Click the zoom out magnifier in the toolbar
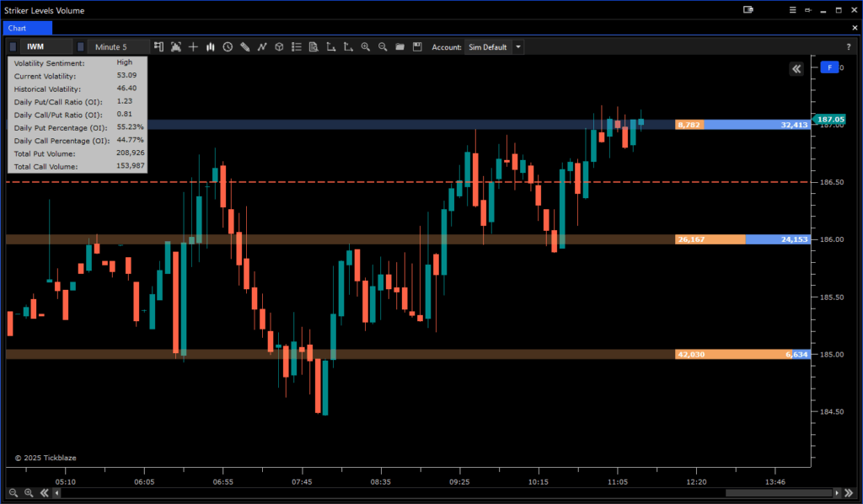The image size is (863, 504). 383,47
